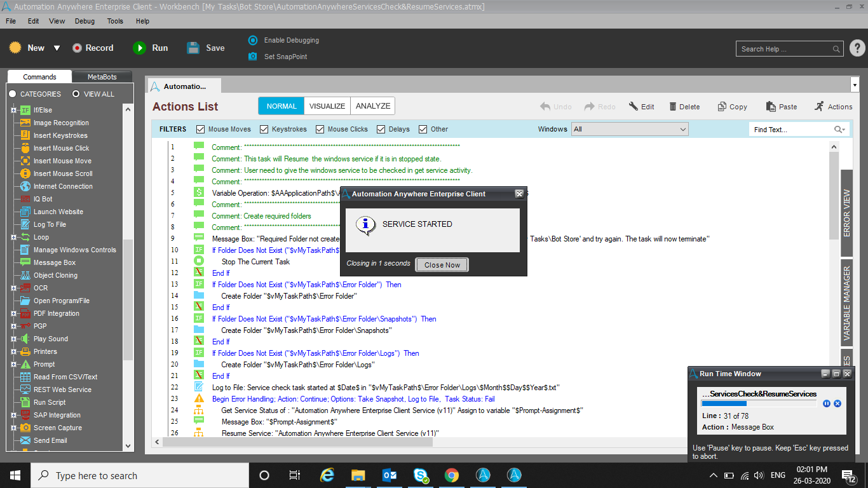Image resolution: width=868 pixels, height=488 pixels.
Task: Expand the SAP Integration command node
Action: (14, 415)
